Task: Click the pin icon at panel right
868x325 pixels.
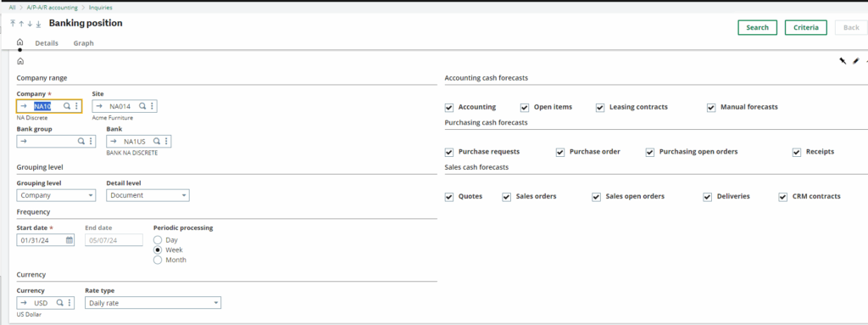Action: 843,61
